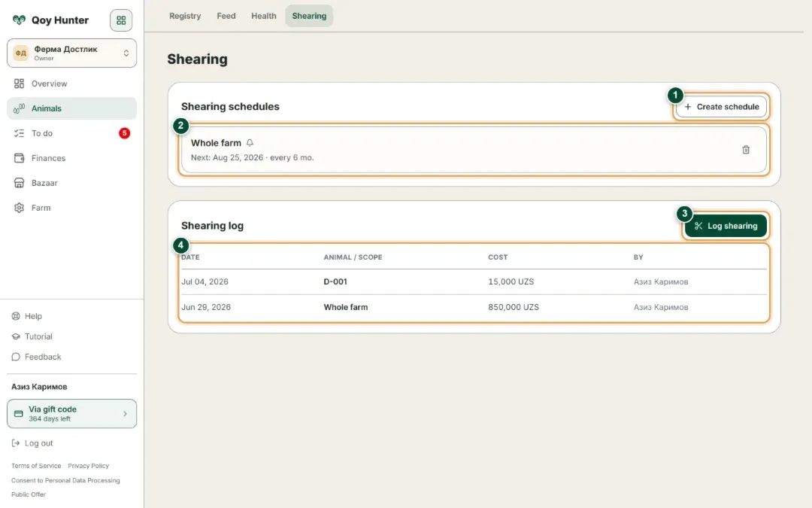The height and width of the screenshot is (508, 812).
Task: Click the To do checklist icon
Action: click(x=19, y=133)
